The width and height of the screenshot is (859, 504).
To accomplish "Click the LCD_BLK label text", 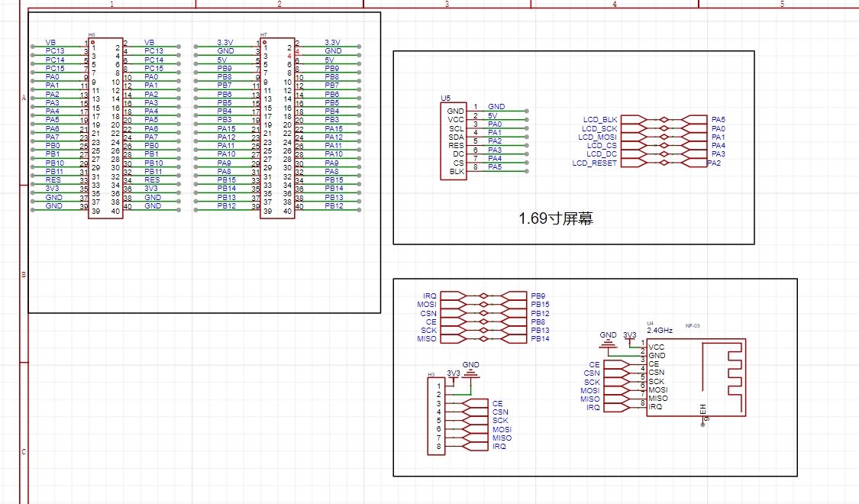I will (600, 119).
